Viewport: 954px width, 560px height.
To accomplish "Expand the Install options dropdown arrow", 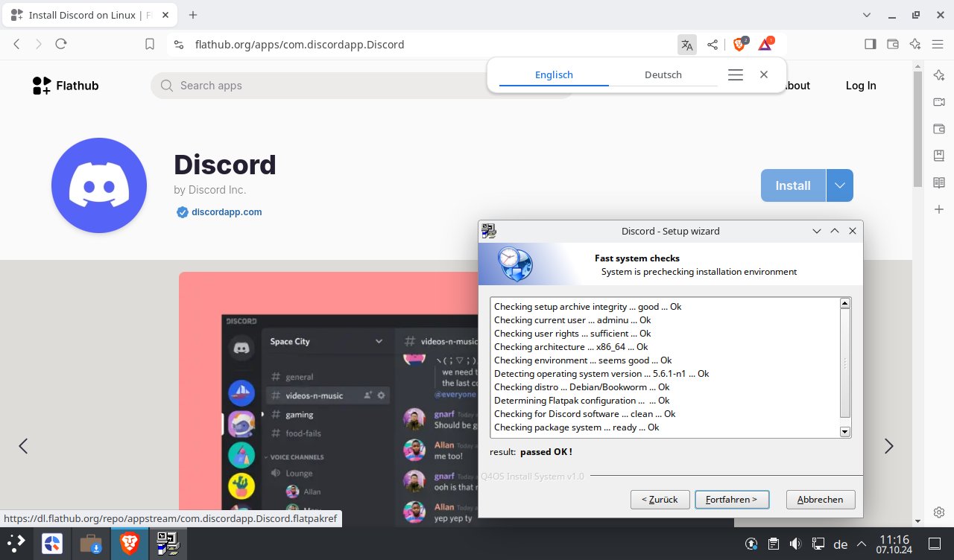I will [x=840, y=185].
